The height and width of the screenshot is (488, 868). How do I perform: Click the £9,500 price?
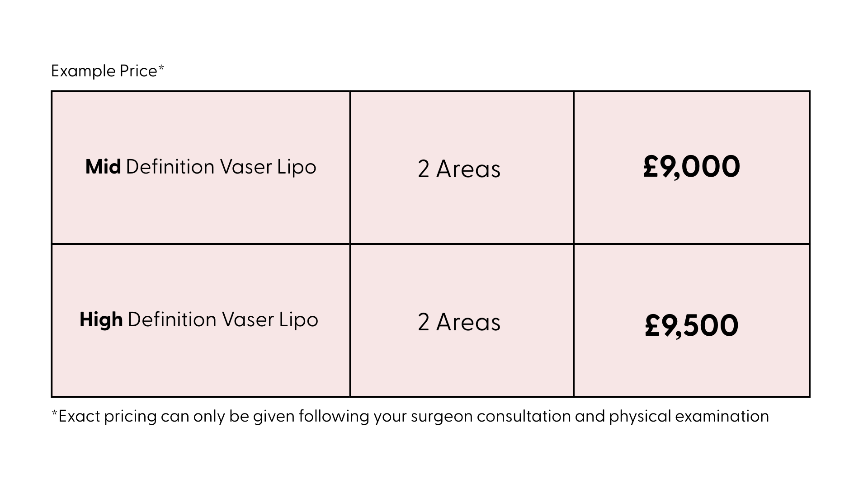pyautogui.click(x=691, y=326)
